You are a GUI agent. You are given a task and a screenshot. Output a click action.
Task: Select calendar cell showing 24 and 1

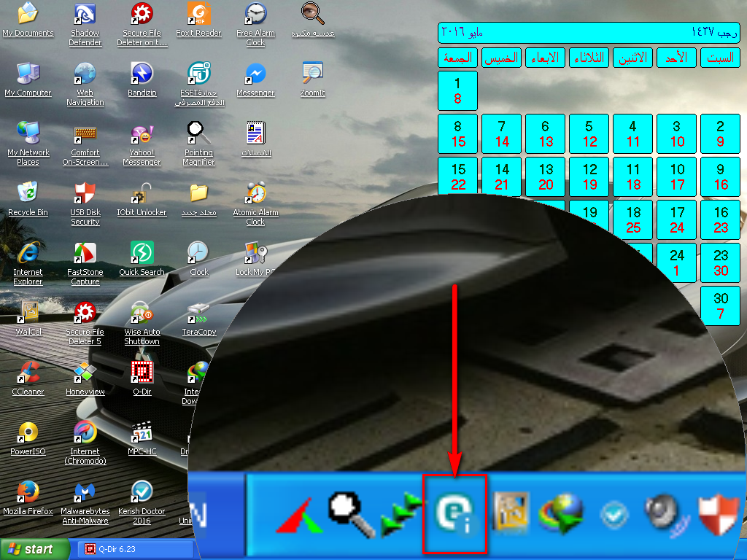tap(676, 262)
